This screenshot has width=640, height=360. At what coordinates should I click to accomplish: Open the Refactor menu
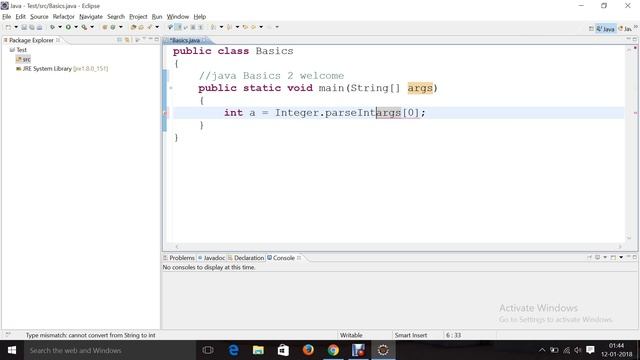tap(64, 17)
